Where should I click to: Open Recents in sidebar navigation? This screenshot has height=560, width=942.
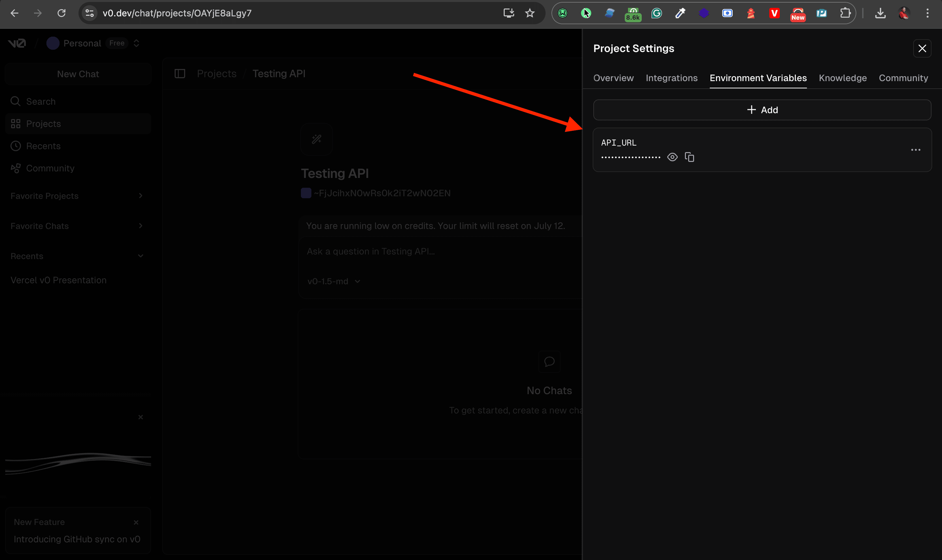78,146
